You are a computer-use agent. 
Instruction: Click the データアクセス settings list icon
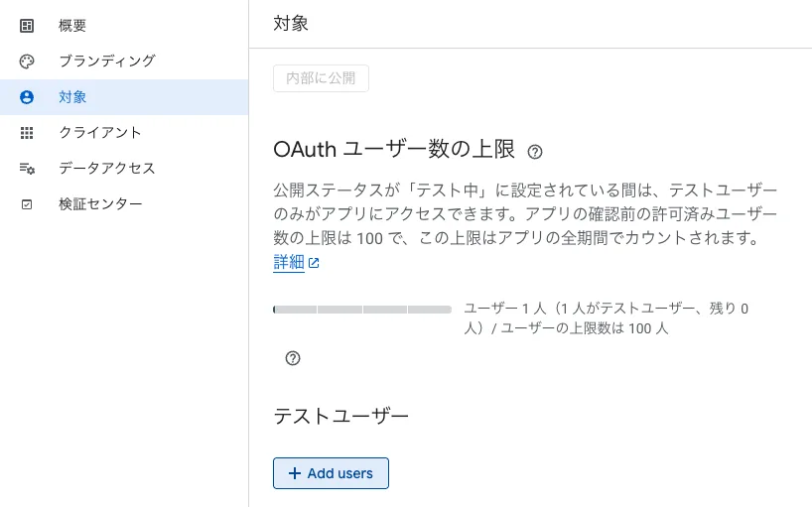[x=27, y=169]
